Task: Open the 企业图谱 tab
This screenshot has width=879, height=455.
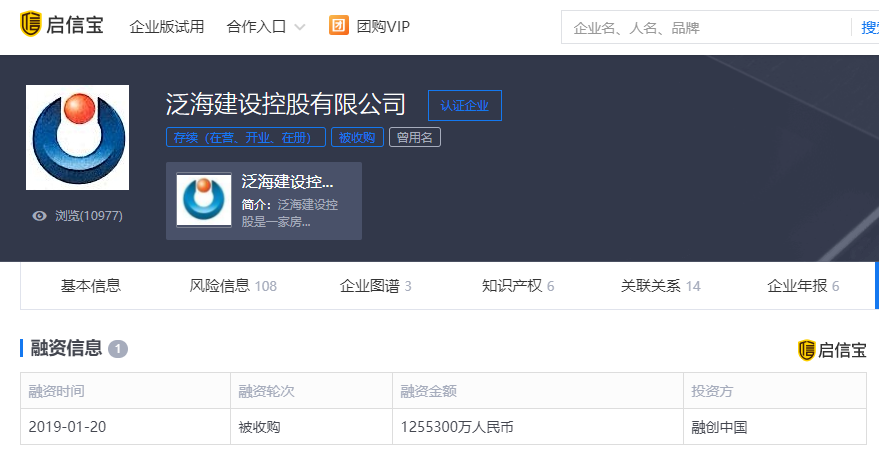Action: (375, 286)
